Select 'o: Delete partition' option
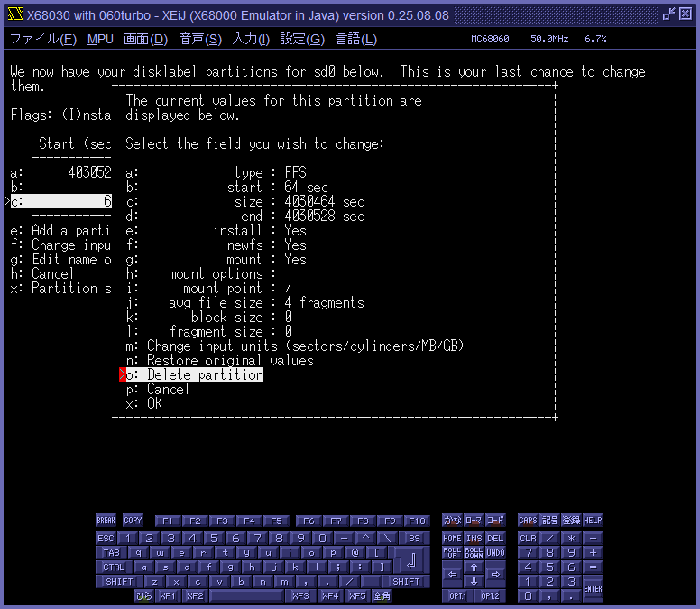 tap(195, 374)
